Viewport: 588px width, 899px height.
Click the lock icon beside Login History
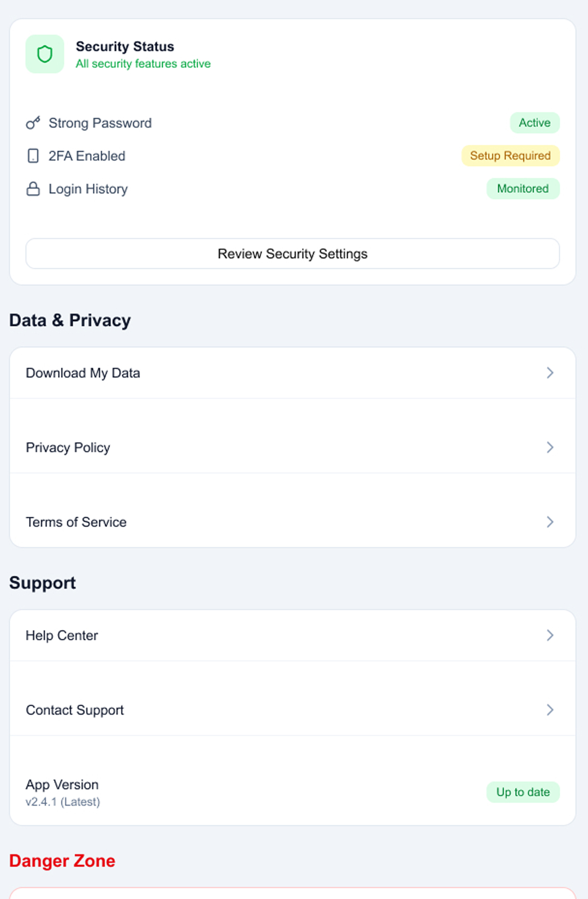(33, 189)
